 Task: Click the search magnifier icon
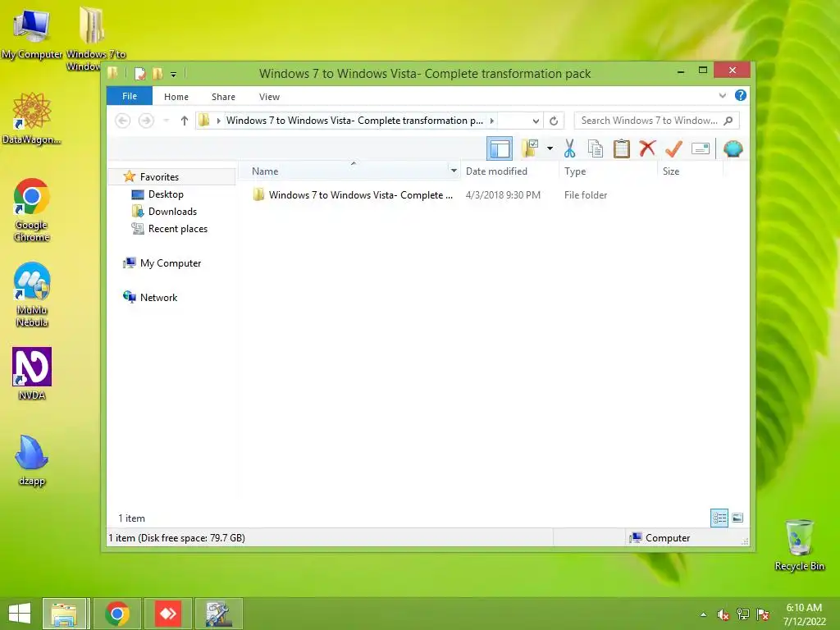(728, 121)
